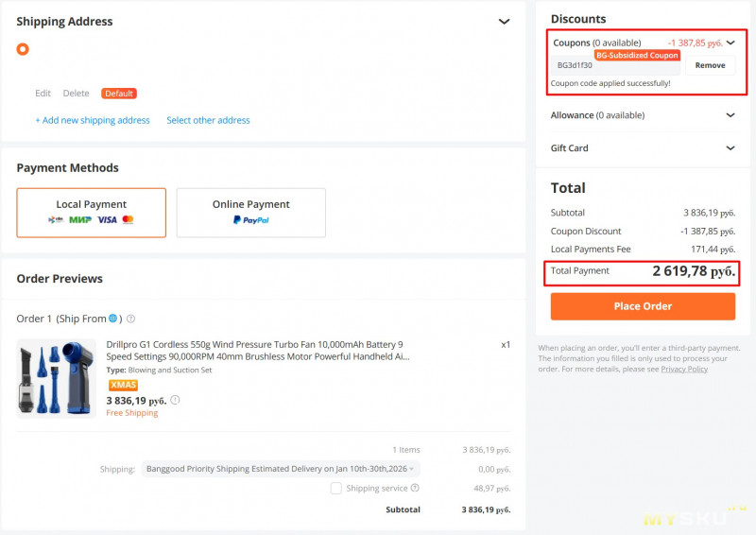
Task: Expand the Allowance section
Action: coord(730,115)
